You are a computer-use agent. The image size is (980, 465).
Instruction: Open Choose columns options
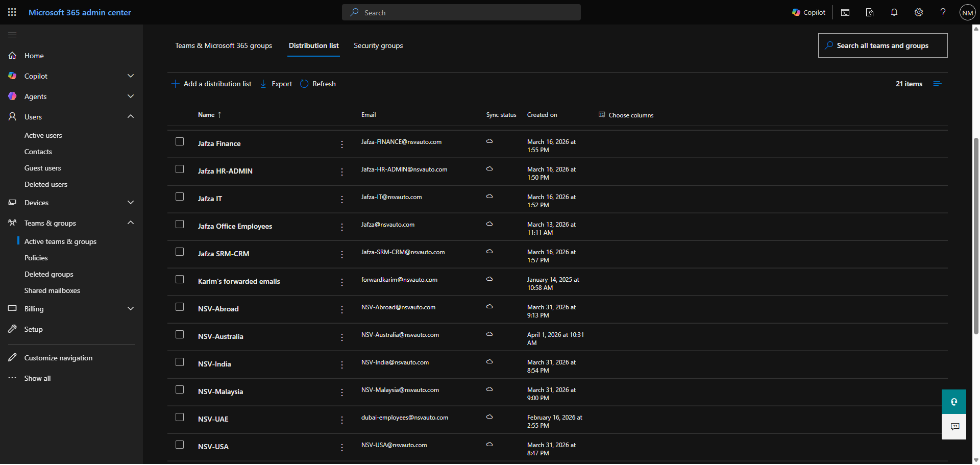point(626,115)
